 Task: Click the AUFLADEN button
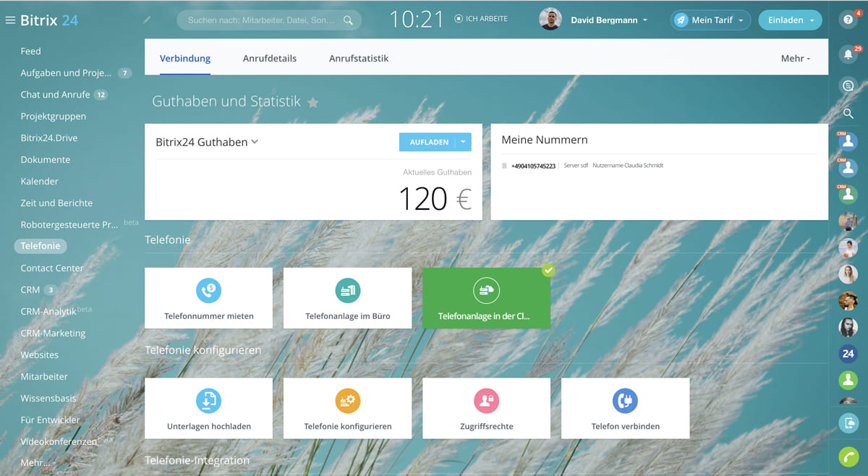tap(427, 142)
